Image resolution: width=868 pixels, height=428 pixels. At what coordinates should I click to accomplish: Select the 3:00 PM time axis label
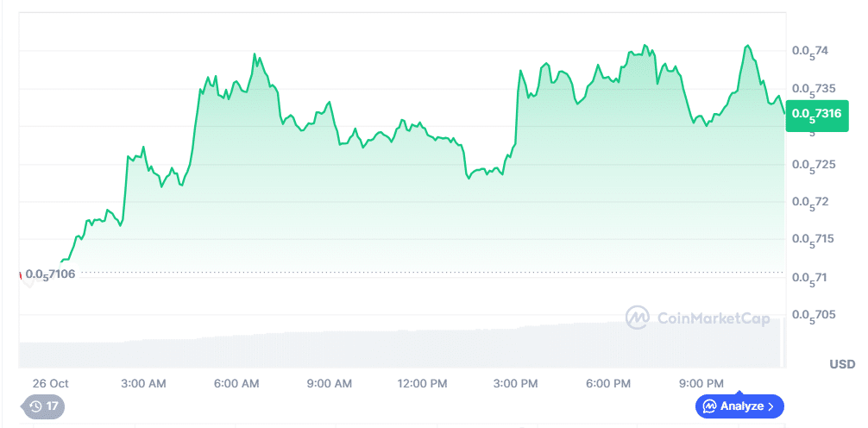(x=516, y=383)
